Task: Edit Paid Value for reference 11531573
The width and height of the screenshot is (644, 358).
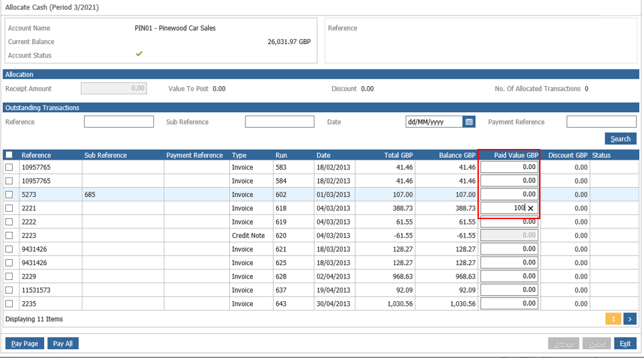Action: point(510,289)
